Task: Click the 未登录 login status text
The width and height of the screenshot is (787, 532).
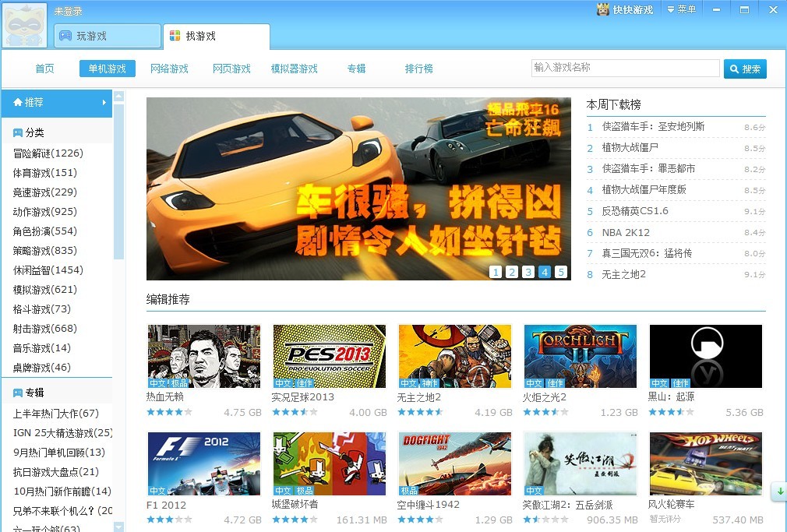Action: (69, 11)
